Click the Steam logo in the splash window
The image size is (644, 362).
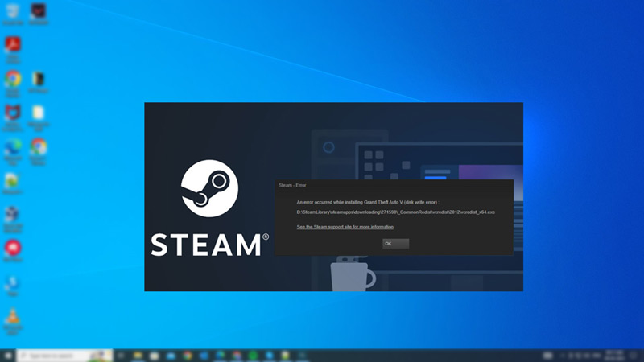click(x=209, y=188)
